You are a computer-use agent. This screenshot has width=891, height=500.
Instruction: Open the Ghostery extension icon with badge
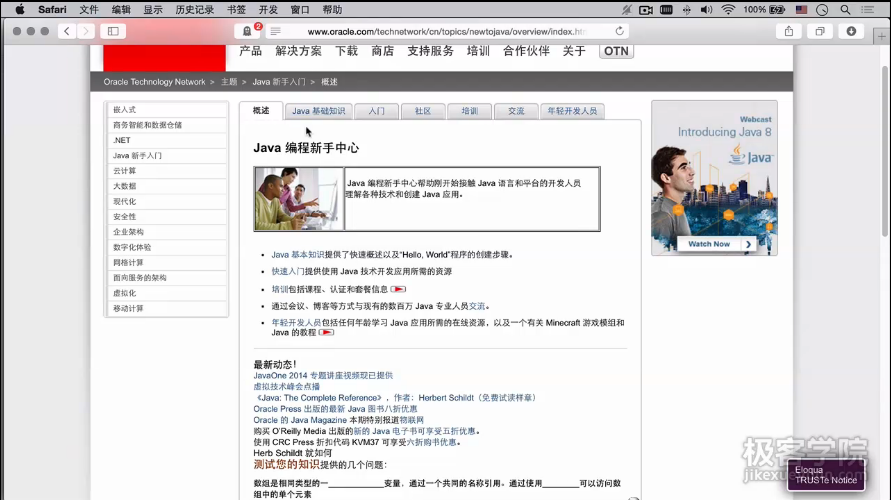[247, 31]
